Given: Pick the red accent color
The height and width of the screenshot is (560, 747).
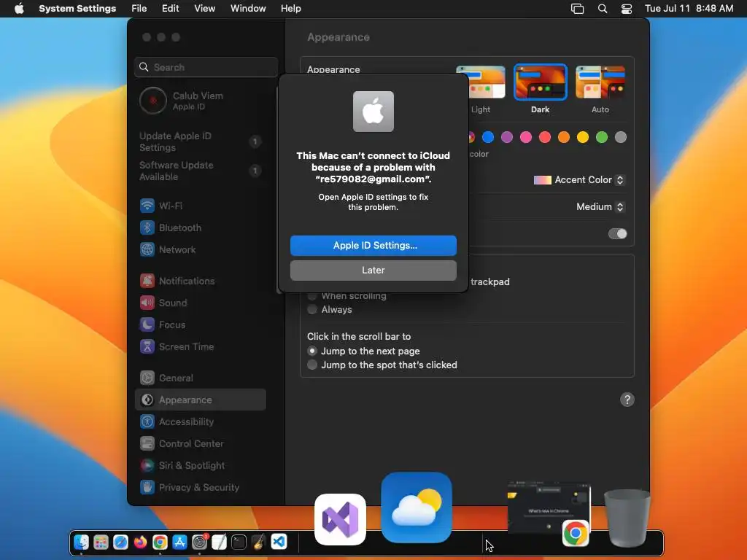Looking at the screenshot, I should (544, 137).
